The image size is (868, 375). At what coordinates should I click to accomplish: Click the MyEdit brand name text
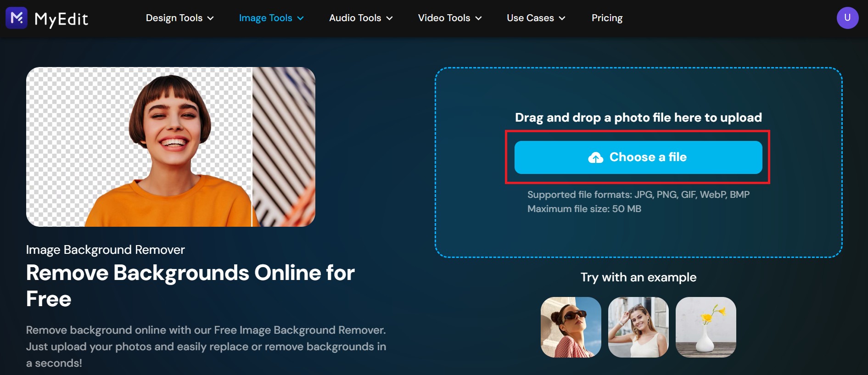pos(61,19)
